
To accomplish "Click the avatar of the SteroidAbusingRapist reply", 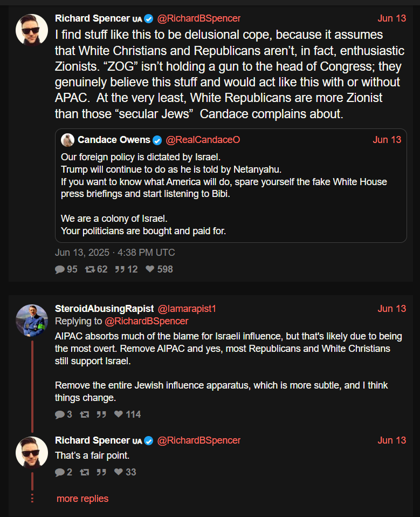I will (31, 320).
